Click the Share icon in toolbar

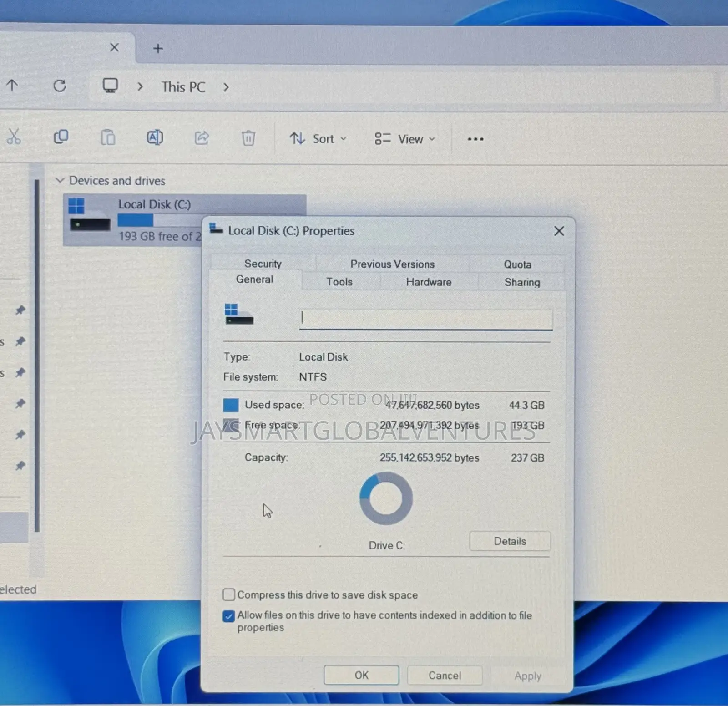[x=202, y=138]
